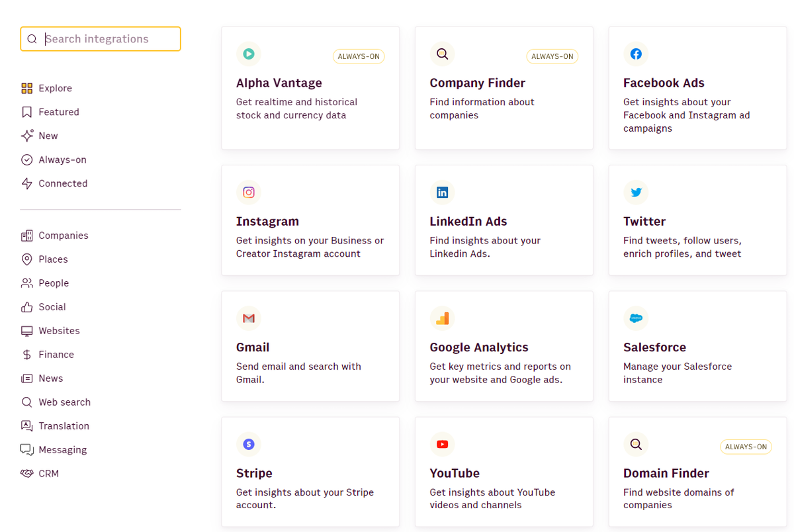Filter by the CRM category
The width and height of the screenshot is (794, 532).
point(40,473)
